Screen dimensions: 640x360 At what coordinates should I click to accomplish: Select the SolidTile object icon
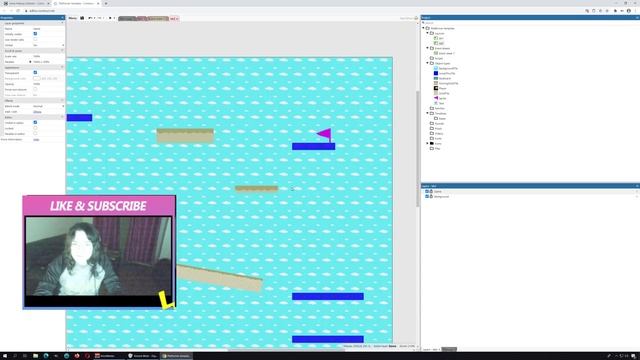coord(436,93)
